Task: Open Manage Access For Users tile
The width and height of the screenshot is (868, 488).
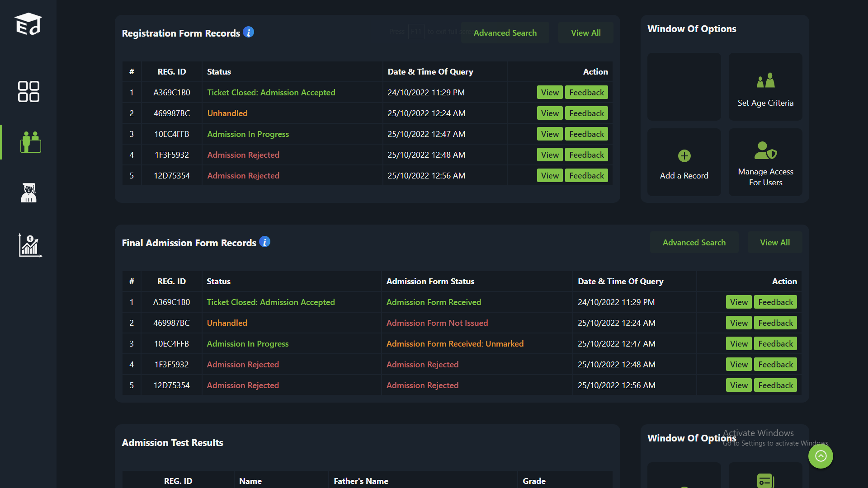Action: [x=765, y=162]
